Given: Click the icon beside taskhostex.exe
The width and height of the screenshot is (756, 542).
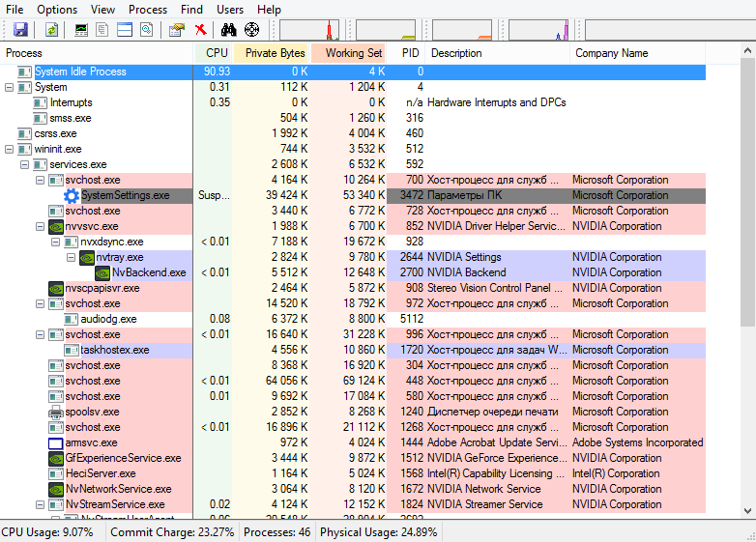Looking at the screenshot, I should (72, 351).
